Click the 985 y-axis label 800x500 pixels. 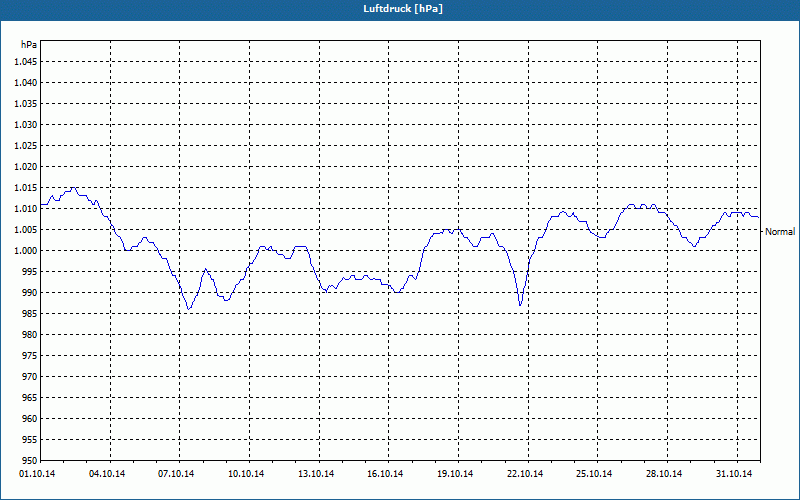[x=30, y=314]
